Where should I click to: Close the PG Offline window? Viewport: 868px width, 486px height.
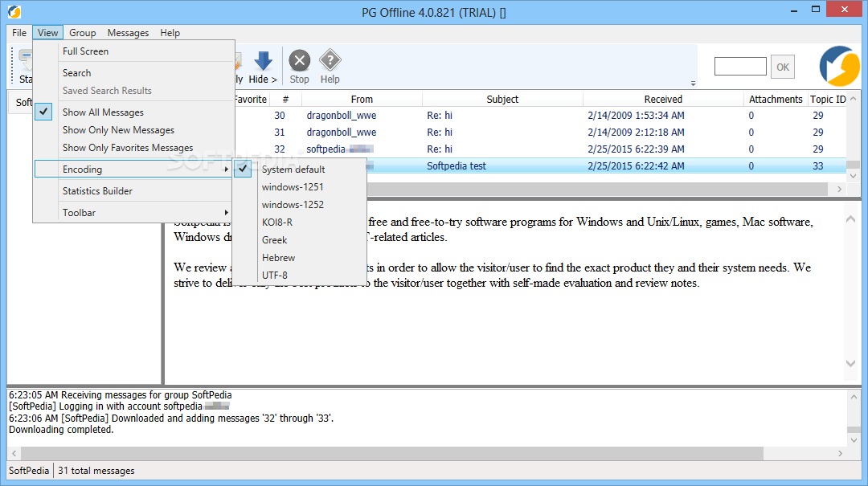point(845,10)
